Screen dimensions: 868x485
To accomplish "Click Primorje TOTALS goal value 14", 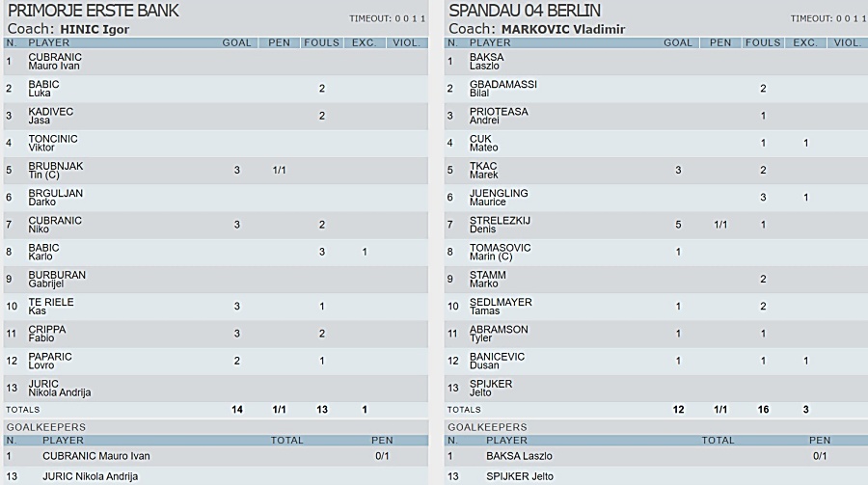I will tap(237, 409).
